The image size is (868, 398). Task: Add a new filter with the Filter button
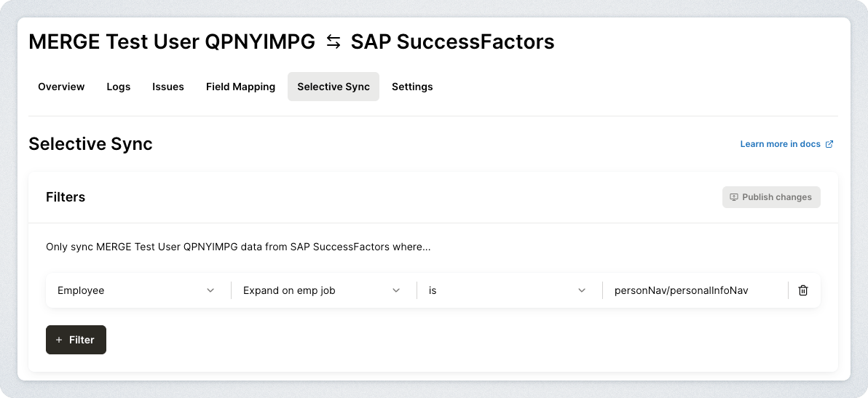click(76, 340)
